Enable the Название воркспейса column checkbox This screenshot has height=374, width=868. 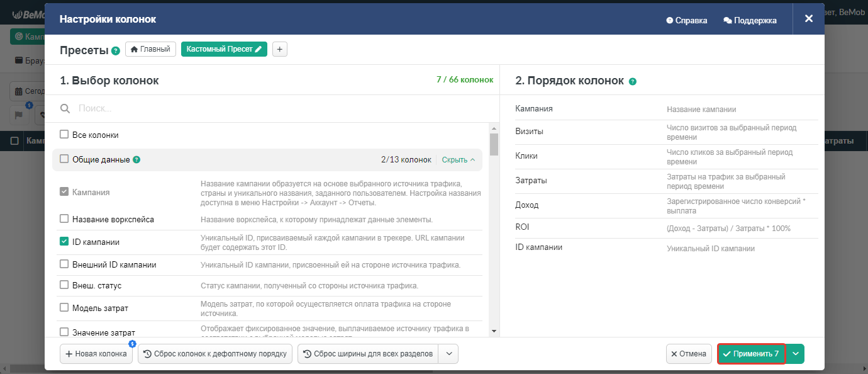(64, 219)
